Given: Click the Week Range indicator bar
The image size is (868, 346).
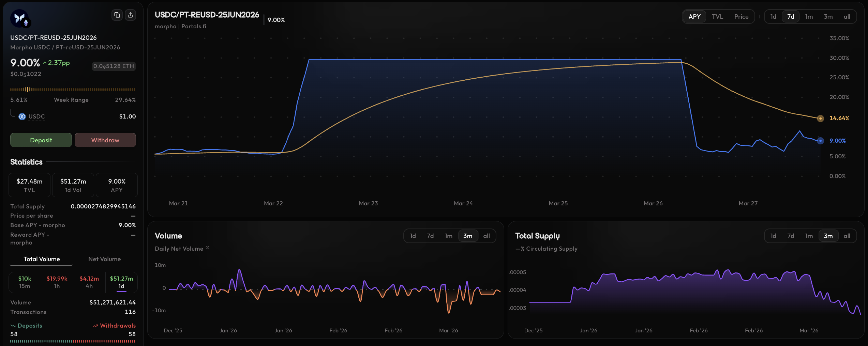Looking at the screenshot, I should tap(73, 90).
